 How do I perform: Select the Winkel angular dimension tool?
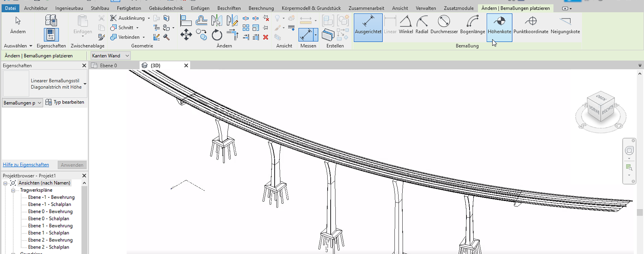pyautogui.click(x=406, y=25)
